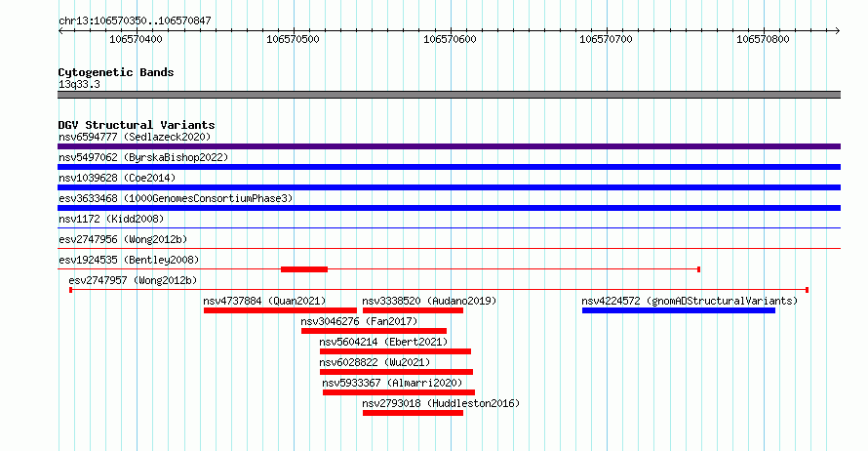868x451 pixels.
Task: Select the purple nsv6594777 variant bar
Action: [449, 146]
